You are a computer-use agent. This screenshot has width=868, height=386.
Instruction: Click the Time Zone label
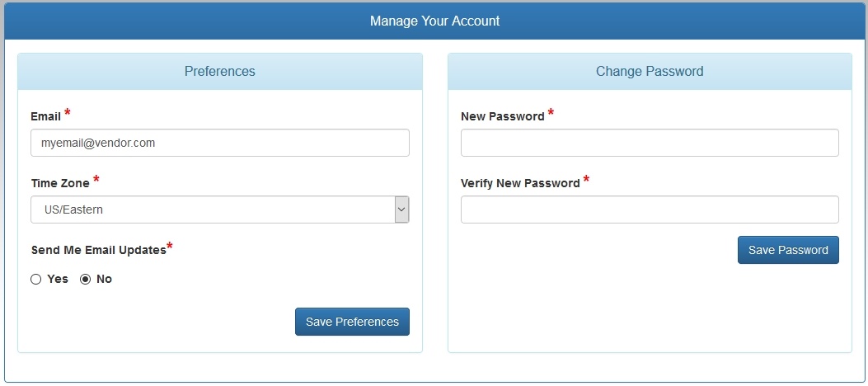pyautogui.click(x=60, y=183)
